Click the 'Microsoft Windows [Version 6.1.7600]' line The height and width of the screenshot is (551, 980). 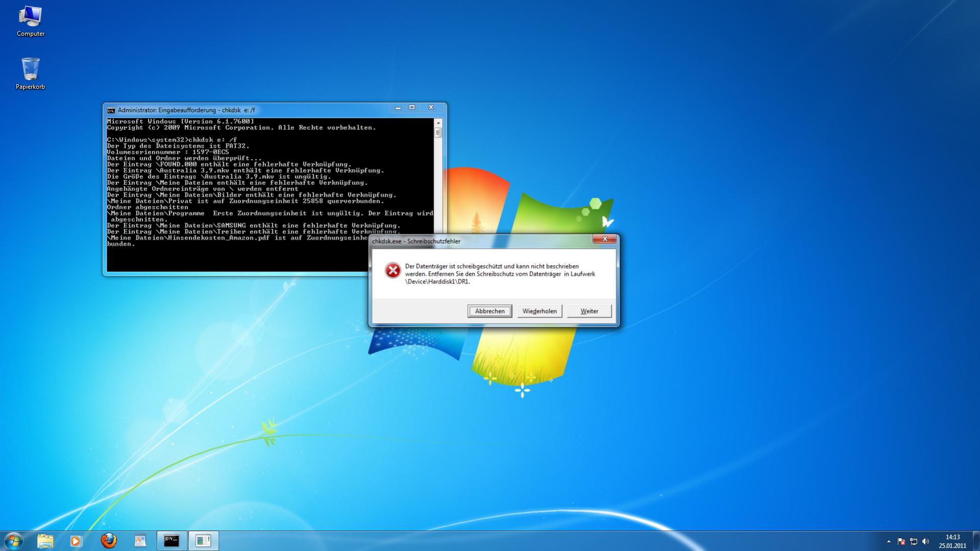tap(180, 122)
